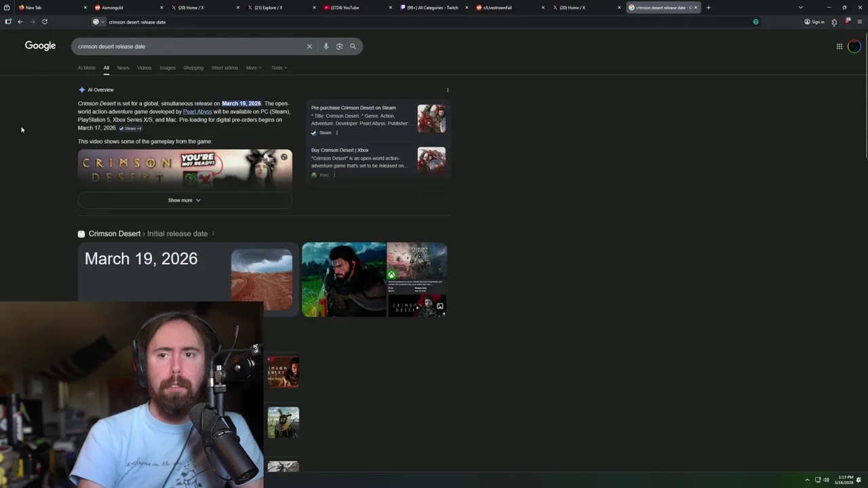Open Steam result thumbnail image

click(x=431, y=119)
